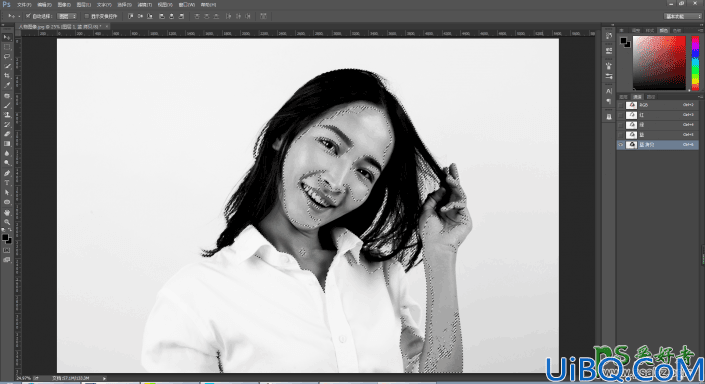The image size is (705, 384).
Task: Open the History collapsed panel icon
Action: point(609,36)
